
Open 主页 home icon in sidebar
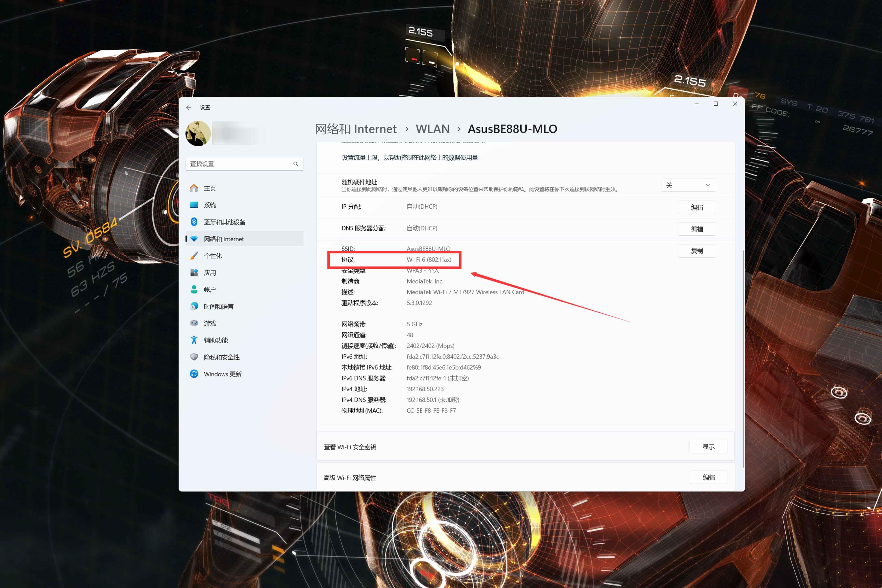point(194,188)
